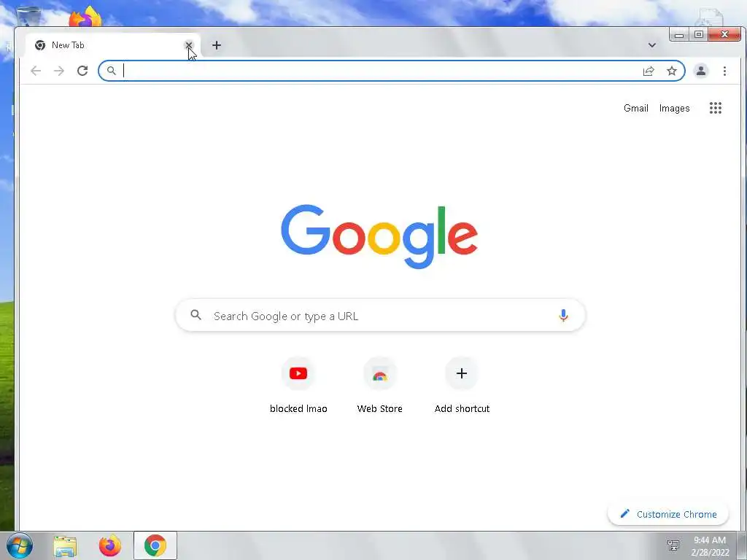Click the share this page icon
747x560 pixels.
649,71
